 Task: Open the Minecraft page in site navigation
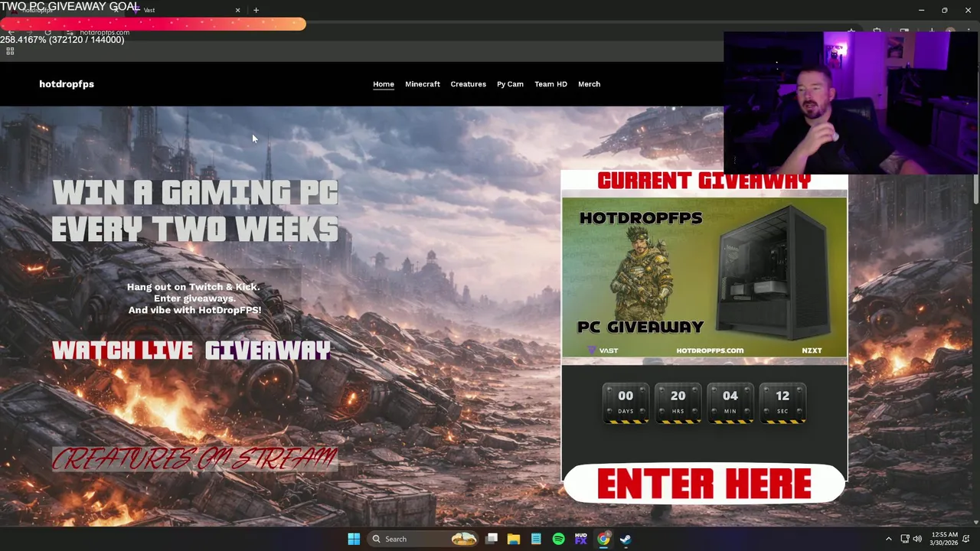point(423,84)
